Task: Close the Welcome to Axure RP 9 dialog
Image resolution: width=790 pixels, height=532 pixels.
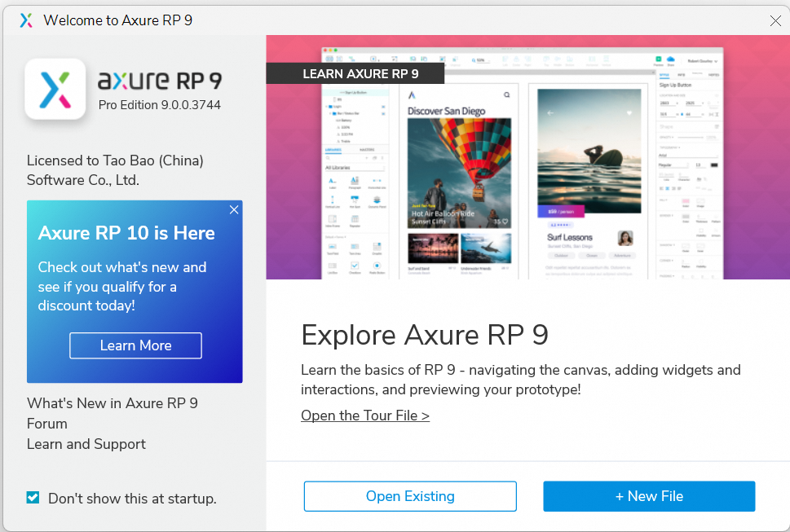Action: (x=775, y=20)
